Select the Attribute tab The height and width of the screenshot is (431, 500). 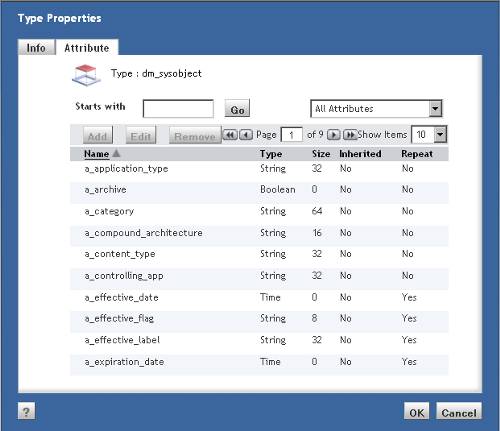(x=87, y=48)
